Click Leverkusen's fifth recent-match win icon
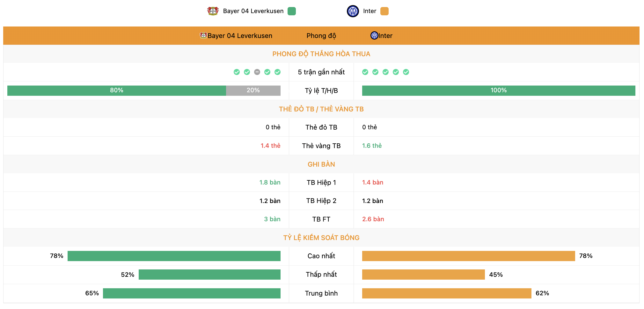644x309 pixels. click(x=277, y=72)
